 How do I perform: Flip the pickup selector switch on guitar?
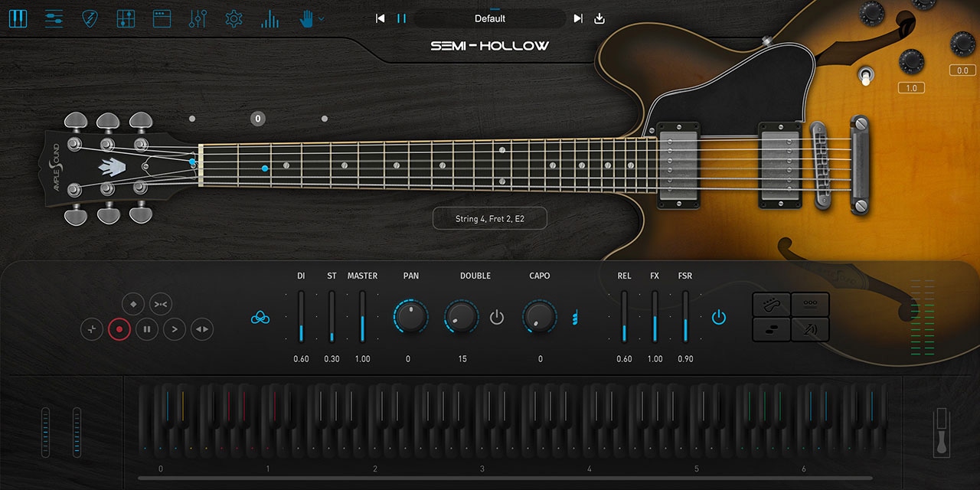[866, 76]
